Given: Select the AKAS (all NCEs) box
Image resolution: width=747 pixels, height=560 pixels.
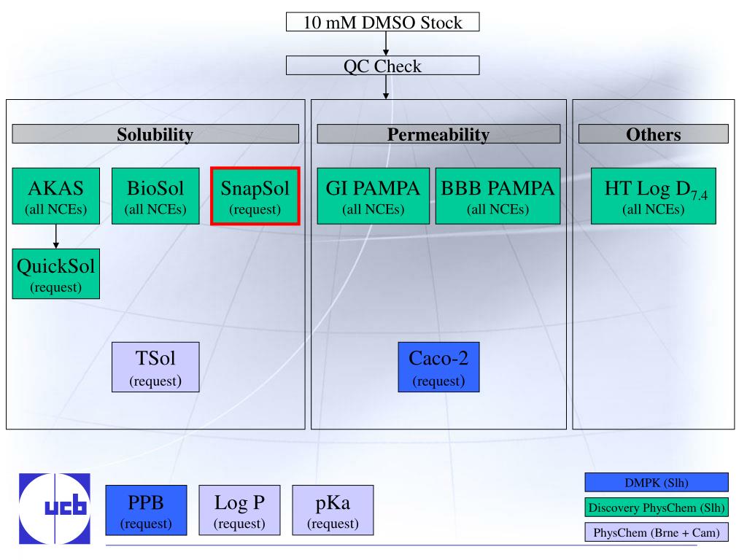Looking at the screenshot, I should coord(55,195).
